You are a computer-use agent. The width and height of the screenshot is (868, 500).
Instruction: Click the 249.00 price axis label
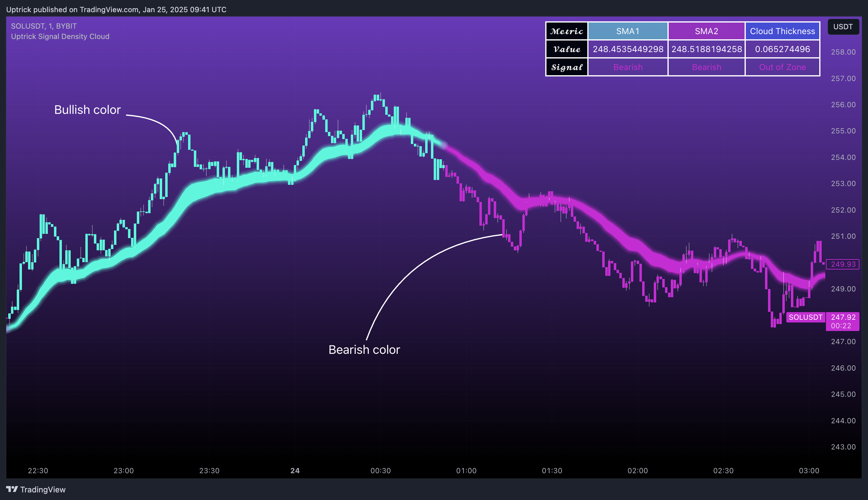click(843, 289)
